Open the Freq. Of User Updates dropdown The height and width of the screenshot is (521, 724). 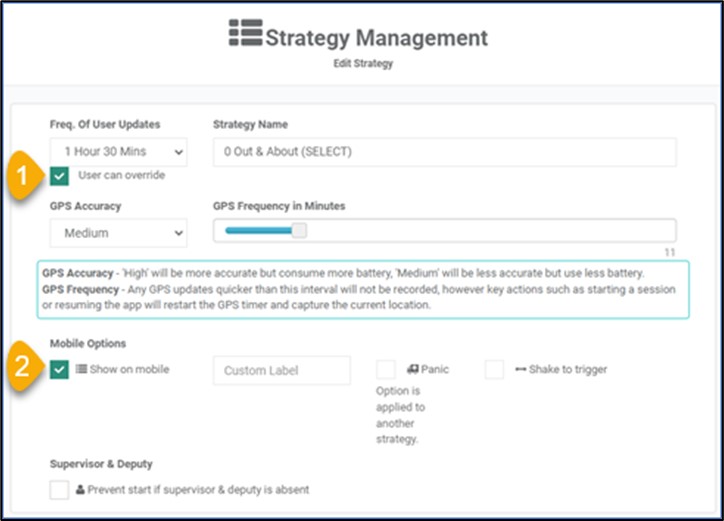coord(119,151)
